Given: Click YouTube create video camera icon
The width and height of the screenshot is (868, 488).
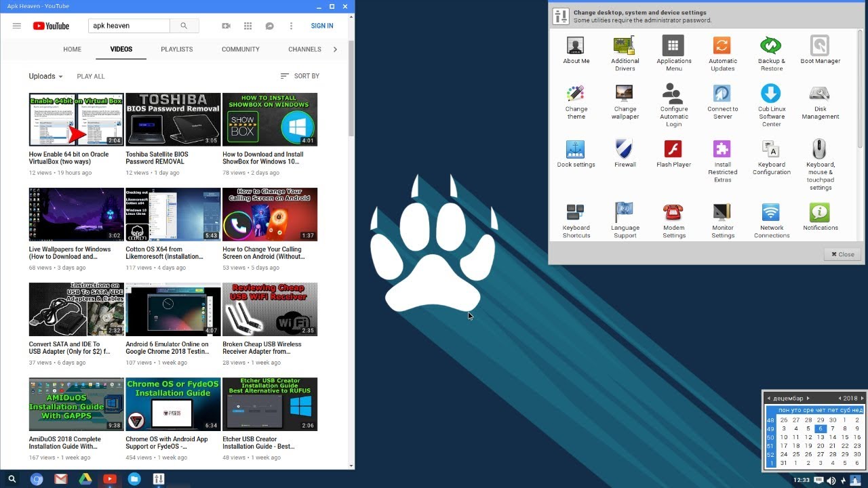Looking at the screenshot, I should [x=226, y=26].
